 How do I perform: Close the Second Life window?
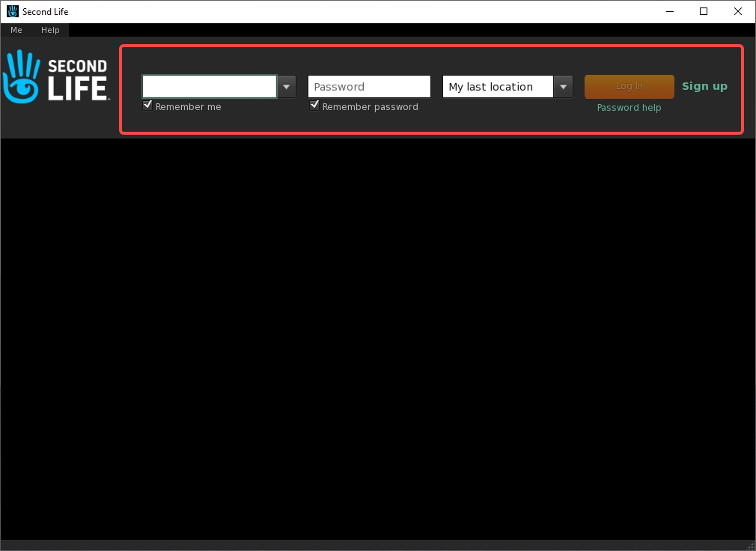pos(738,11)
